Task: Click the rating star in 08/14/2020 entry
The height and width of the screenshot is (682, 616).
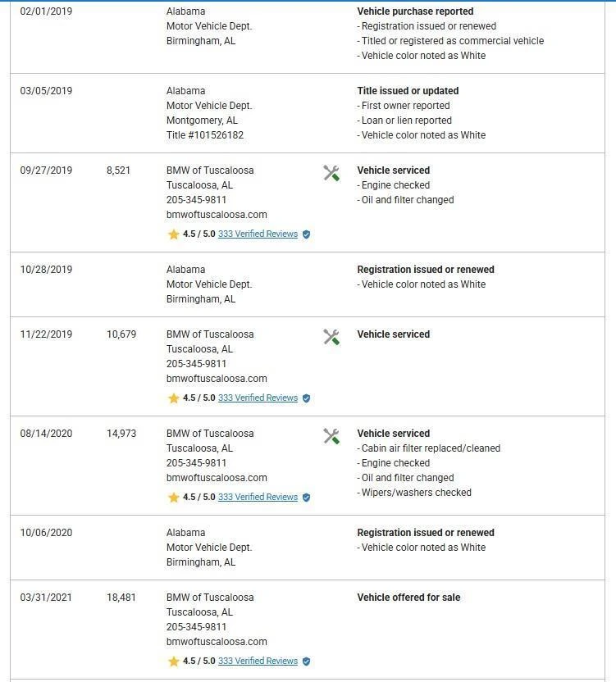Action: pyautogui.click(x=173, y=498)
